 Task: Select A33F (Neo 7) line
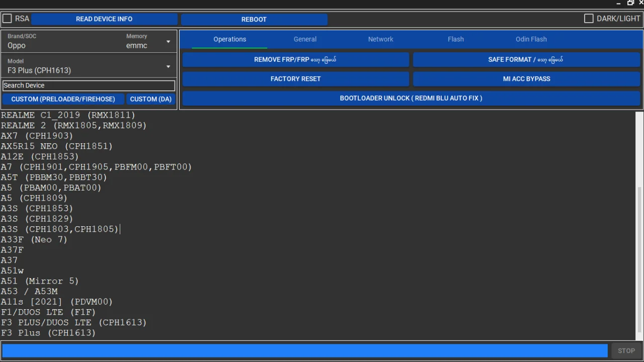point(34,240)
